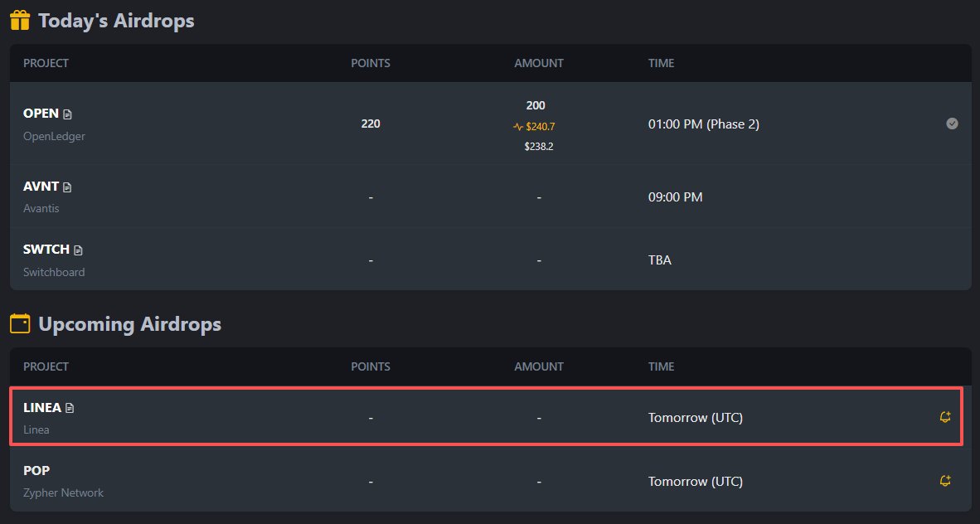Open the Avantis project row
The image size is (980, 524).
pos(491,197)
